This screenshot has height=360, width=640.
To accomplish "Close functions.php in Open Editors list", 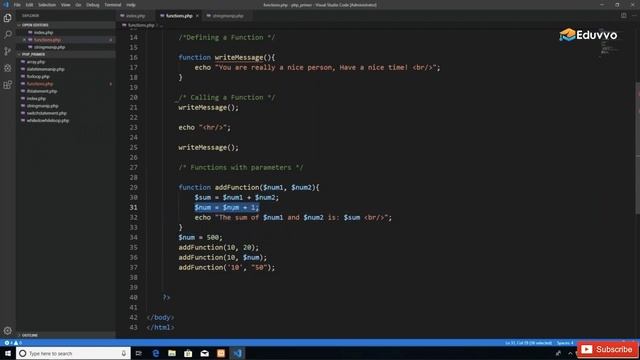I will point(24,40).
